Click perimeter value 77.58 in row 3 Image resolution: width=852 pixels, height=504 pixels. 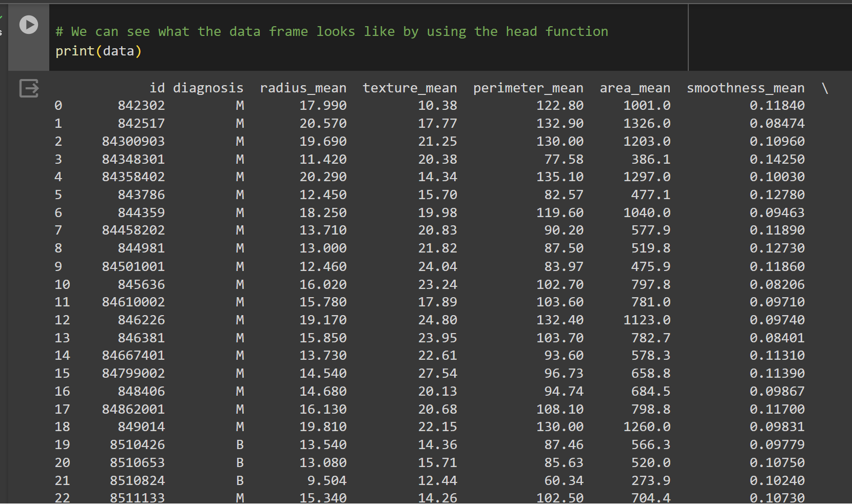[x=564, y=160]
